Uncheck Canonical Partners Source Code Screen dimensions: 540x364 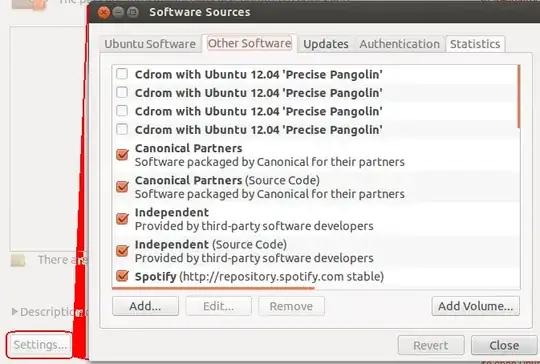pyautogui.click(x=122, y=187)
